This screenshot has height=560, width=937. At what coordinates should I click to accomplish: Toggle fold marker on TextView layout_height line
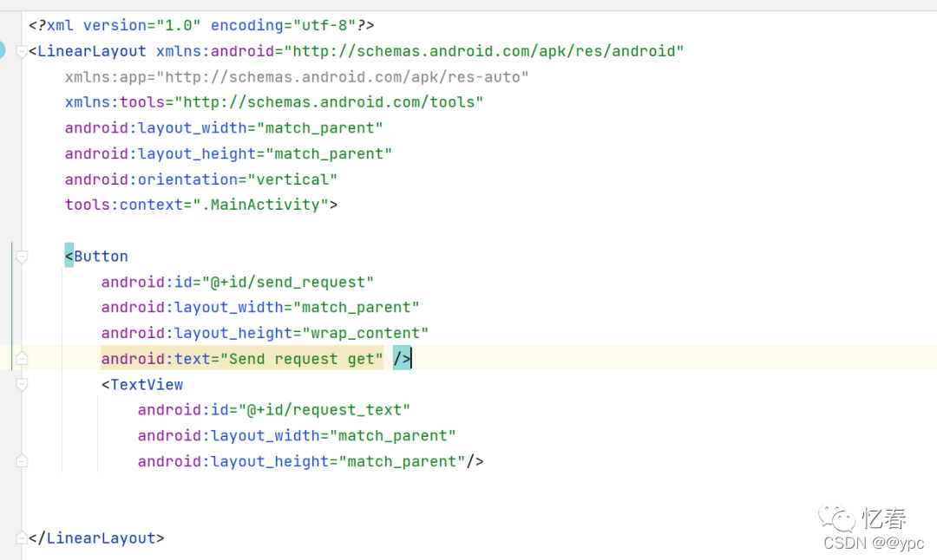[22, 461]
